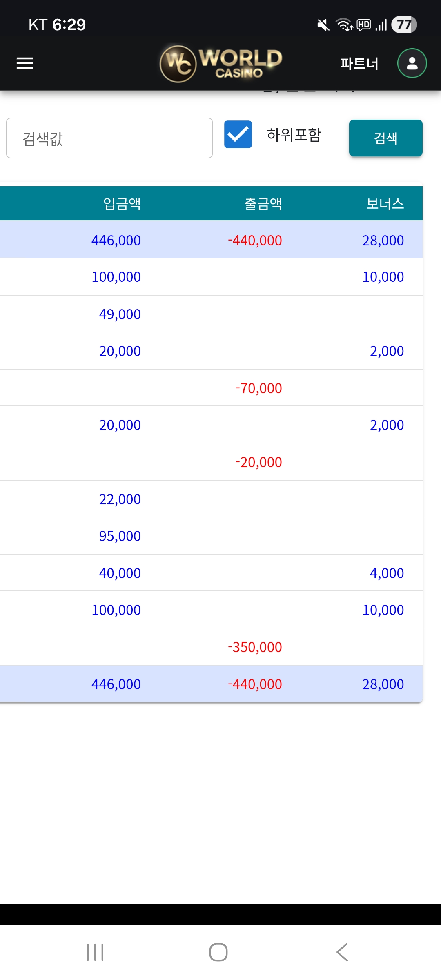Open the user profile icon
The width and height of the screenshot is (441, 980).
pyautogui.click(x=412, y=63)
